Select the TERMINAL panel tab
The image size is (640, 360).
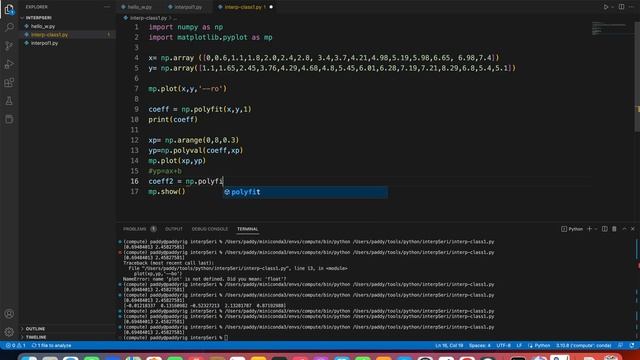[x=247, y=229]
